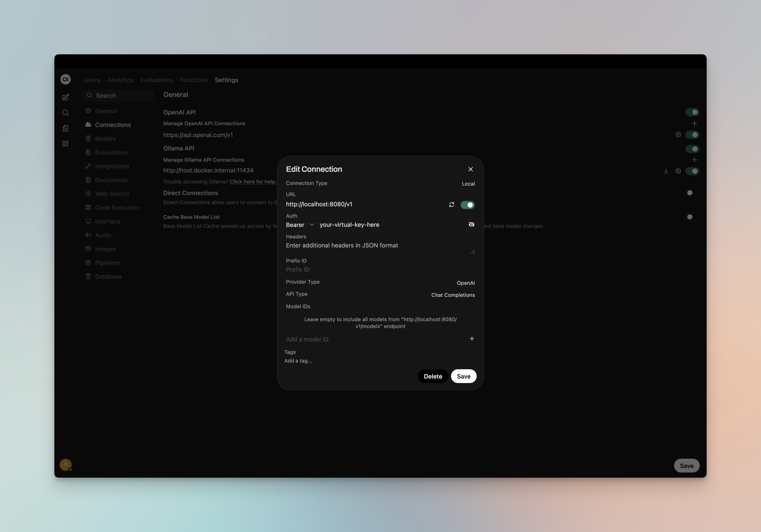Open the Bearer auth type dropdown
The height and width of the screenshot is (532, 761).
(x=311, y=225)
